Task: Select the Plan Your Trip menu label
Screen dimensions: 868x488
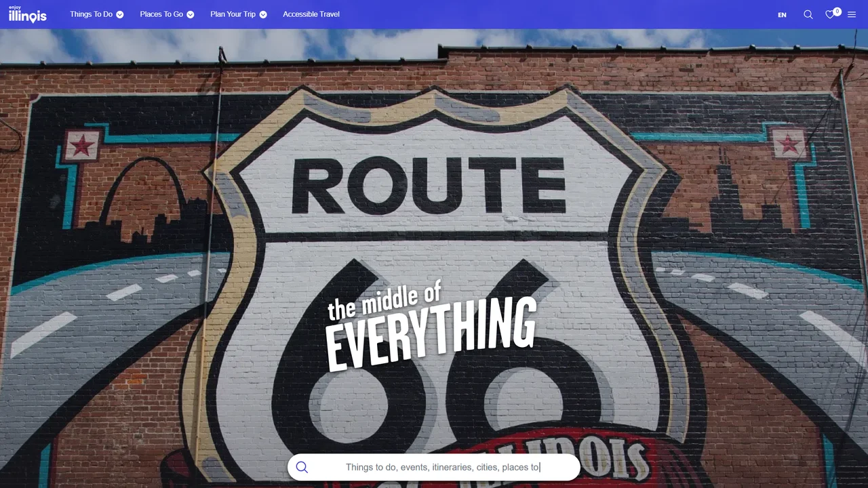Action: 233,14
